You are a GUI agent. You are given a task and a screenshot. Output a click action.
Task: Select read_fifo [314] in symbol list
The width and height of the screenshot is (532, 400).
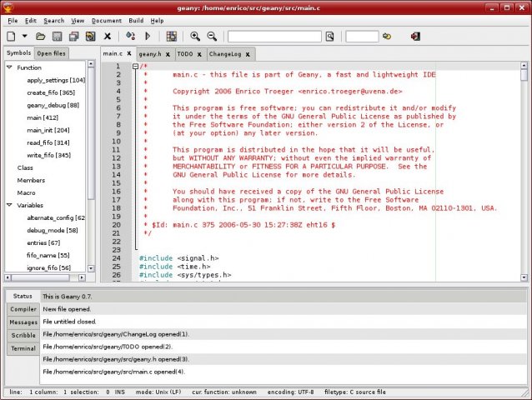point(48,142)
